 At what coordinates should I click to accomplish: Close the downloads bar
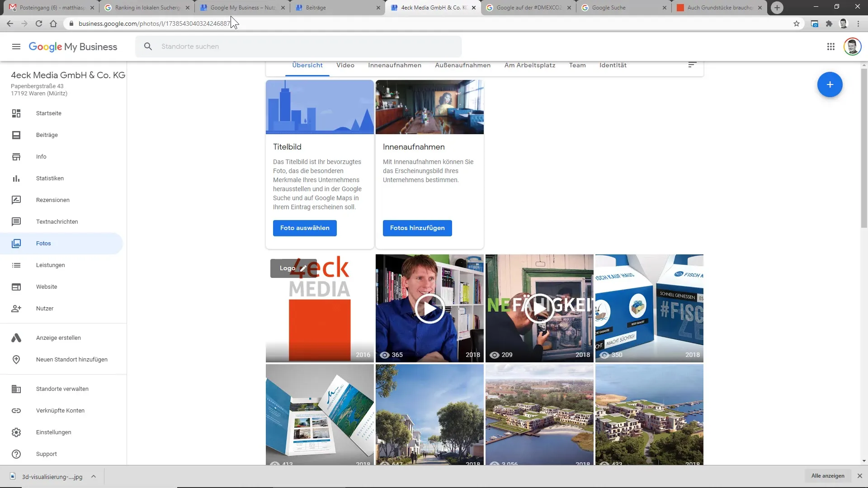(x=860, y=476)
